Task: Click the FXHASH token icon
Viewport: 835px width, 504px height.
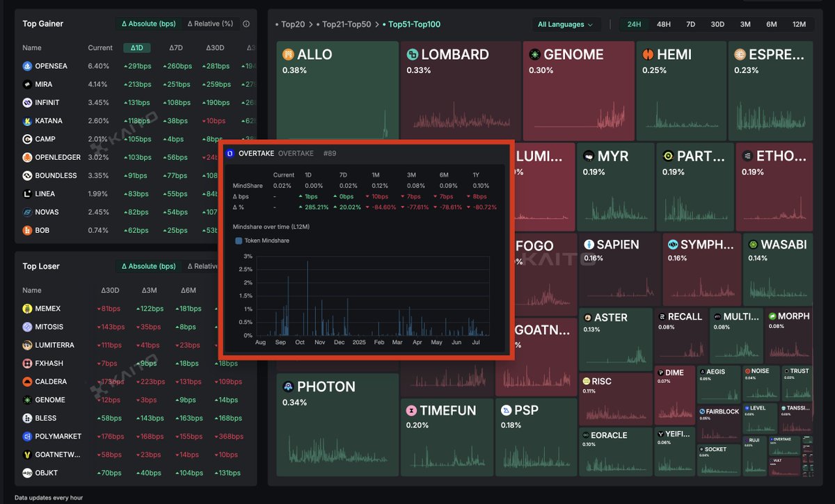Action: pyautogui.click(x=27, y=363)
